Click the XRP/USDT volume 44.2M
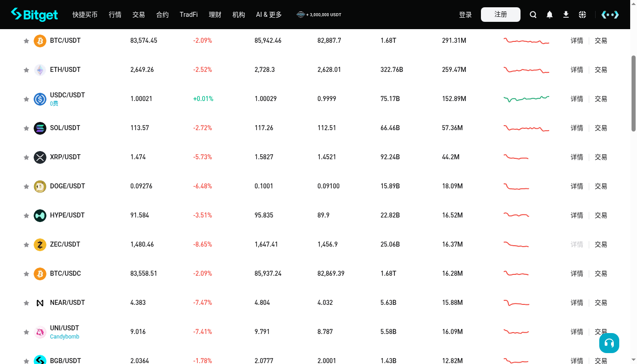 451,157
